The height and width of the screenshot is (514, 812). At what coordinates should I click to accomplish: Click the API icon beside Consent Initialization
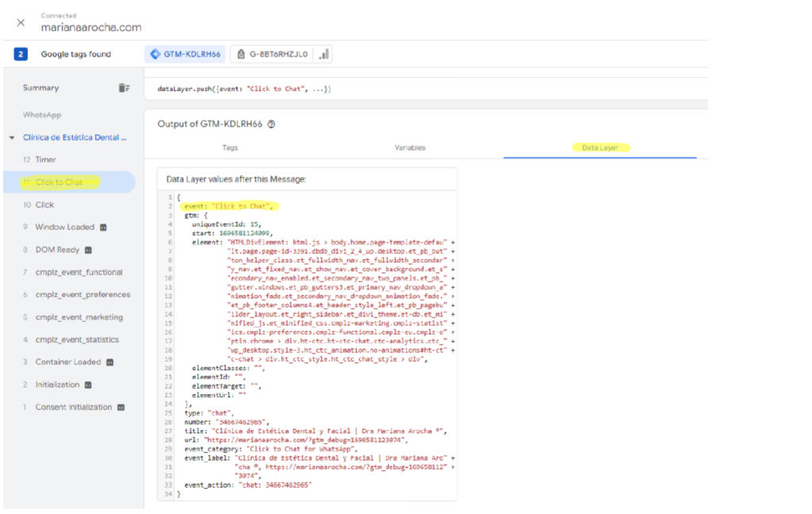(x=121, y=407)
